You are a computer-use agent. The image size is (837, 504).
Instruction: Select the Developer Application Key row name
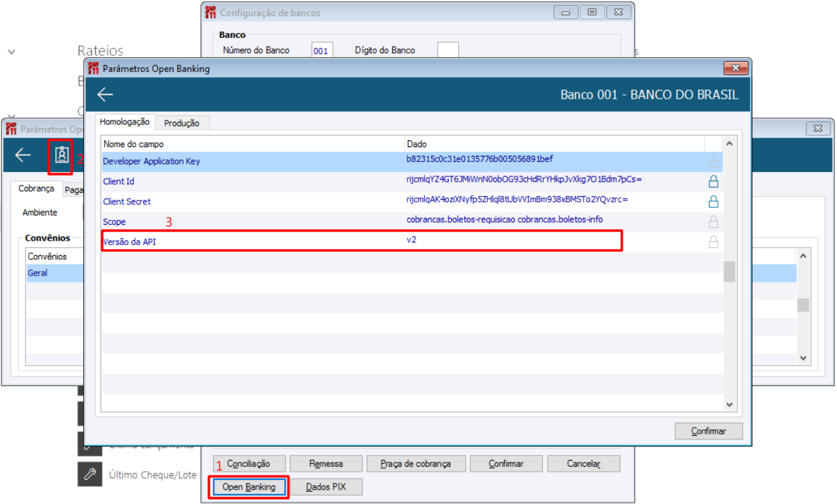152,161
